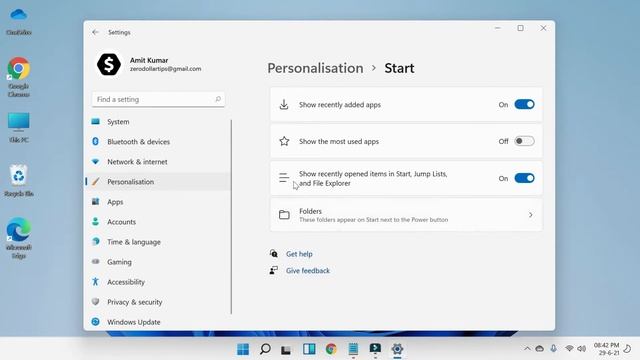This screenshot has width=640, height=360.
Task: Show hidden tray icons chevron
Action: (x=527, y=349)
